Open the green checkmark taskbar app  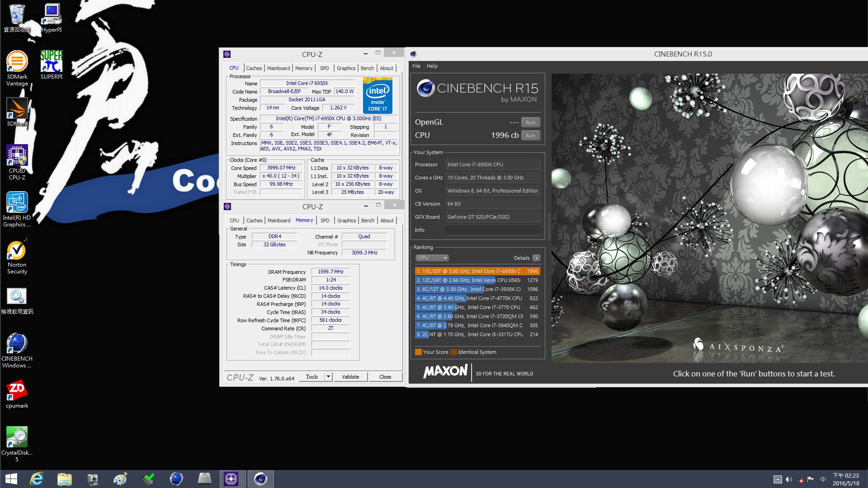pos(148,479)
